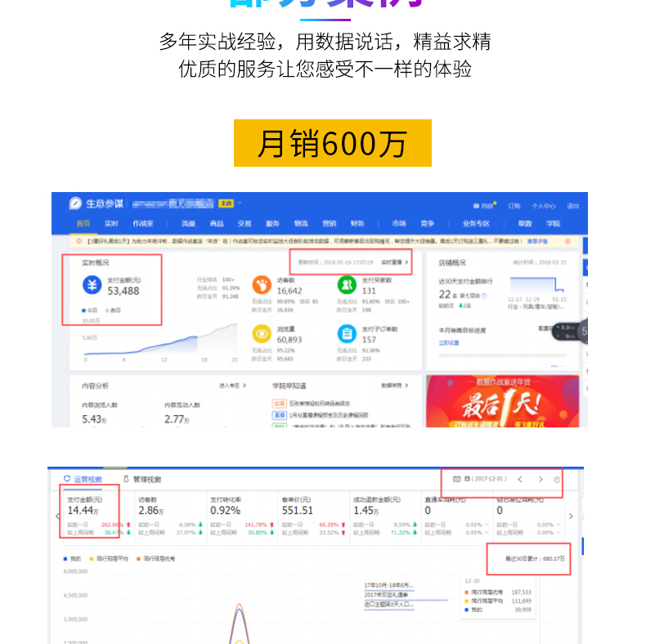Viewport: 646px width, 644px height.
Task: Click the info icon after date arrows
Action: (x=557, y=479)
